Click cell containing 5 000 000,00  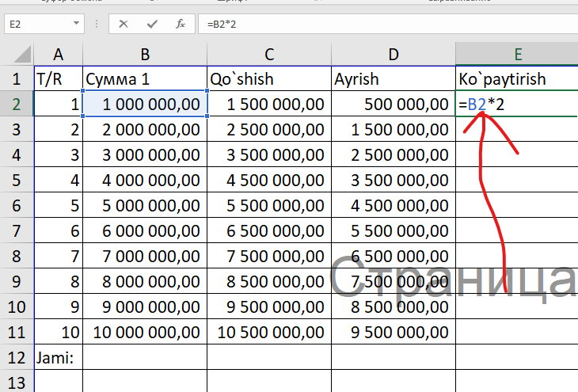click(x=145, y=205)
